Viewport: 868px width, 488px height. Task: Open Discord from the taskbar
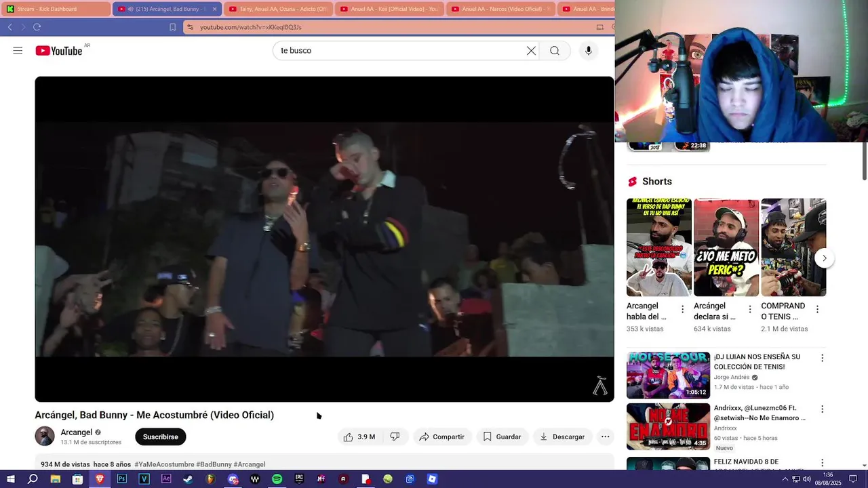(x=233, y=479)
